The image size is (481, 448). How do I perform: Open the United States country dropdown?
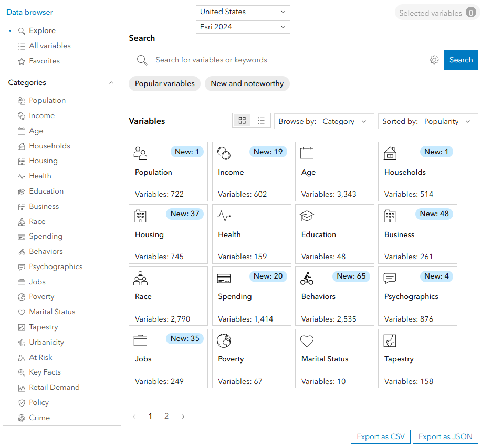243,12
